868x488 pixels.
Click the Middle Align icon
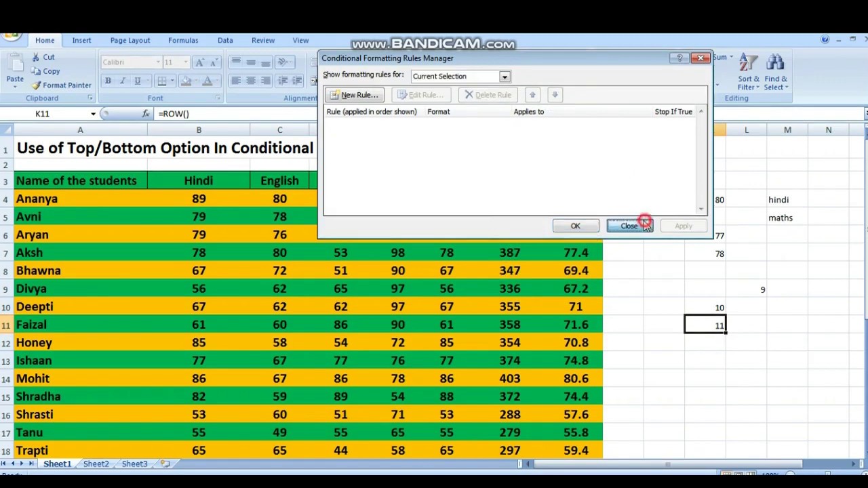click(251, 62)
